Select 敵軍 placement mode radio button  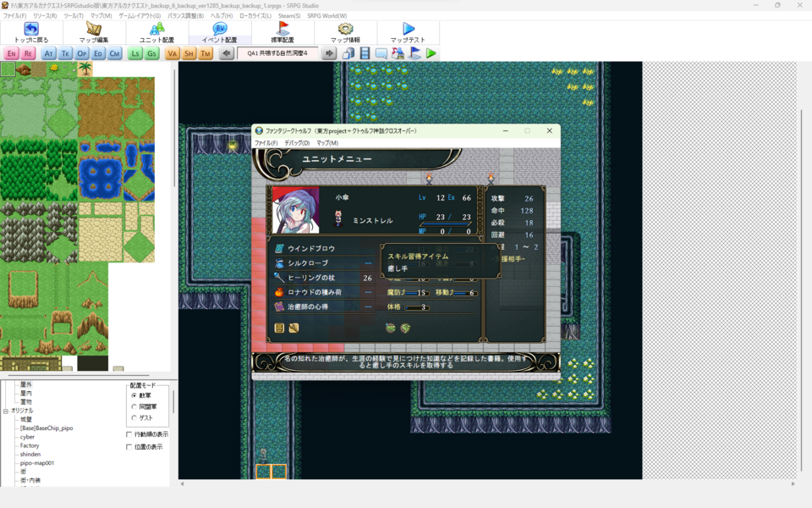(134, 395)
